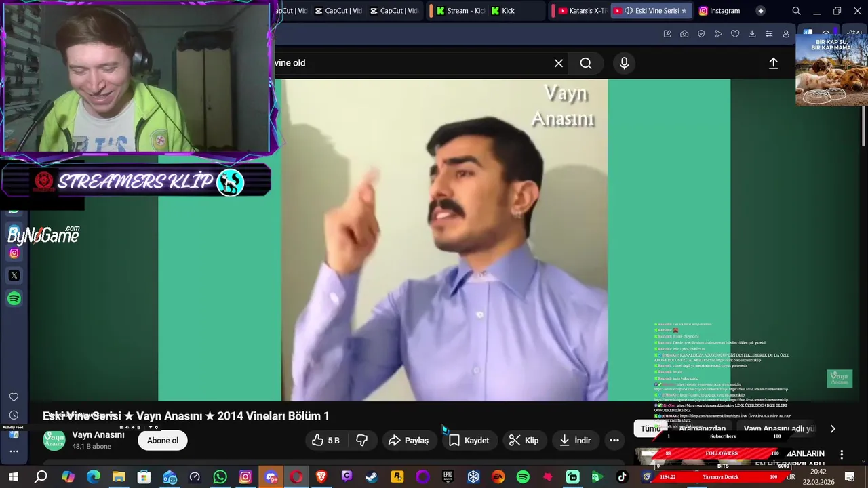
Task: Open the Vayn Anasını channel name link
Action: point(98,435)
